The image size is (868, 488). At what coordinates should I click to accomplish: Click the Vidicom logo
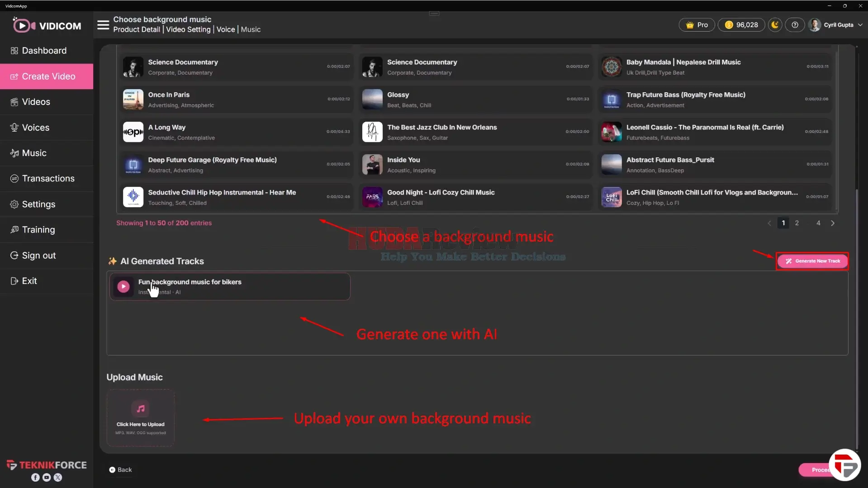click(47, 25)
